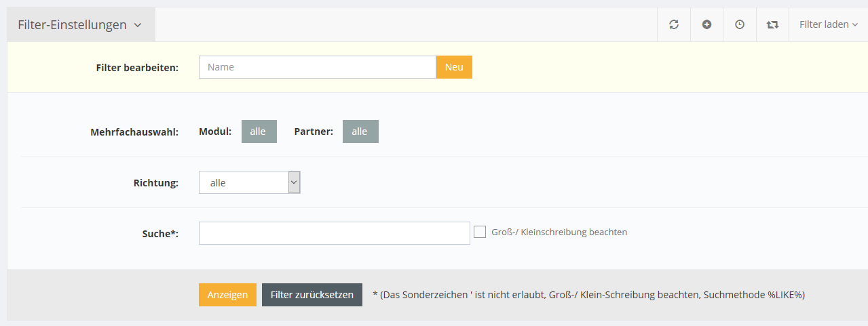The height and width of the screenshot is (326, 868).
Task: Click the Sonderzeichen hint note text
Action: coord(588,295)
